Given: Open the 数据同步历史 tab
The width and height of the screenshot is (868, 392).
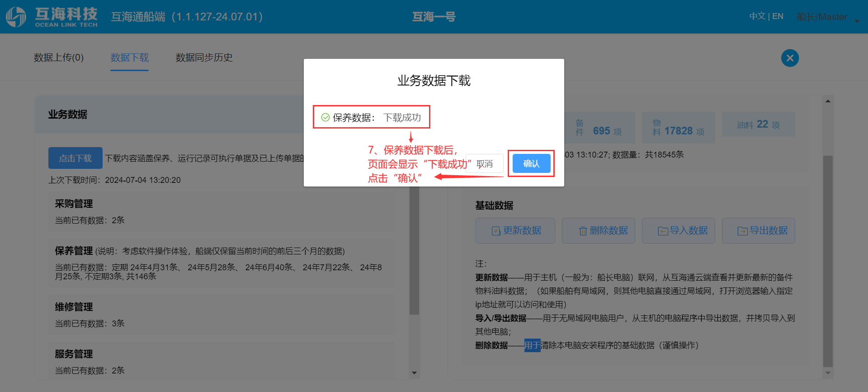Looking at the screenshot, I should click(204, 57).
